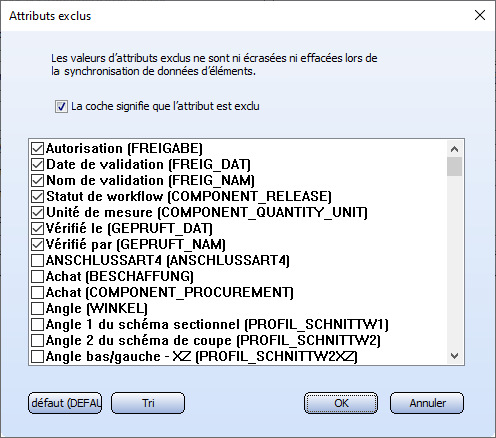Uncheck Nom de validation (FREIG_NAM)
This screenshot has height=438, width=496.
pos(37,180)
